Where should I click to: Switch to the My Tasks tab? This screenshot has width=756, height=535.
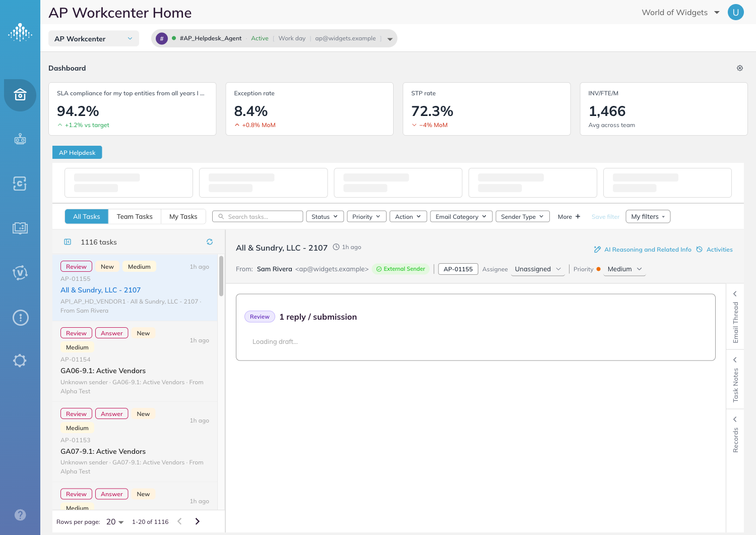(x=183, y=216)
